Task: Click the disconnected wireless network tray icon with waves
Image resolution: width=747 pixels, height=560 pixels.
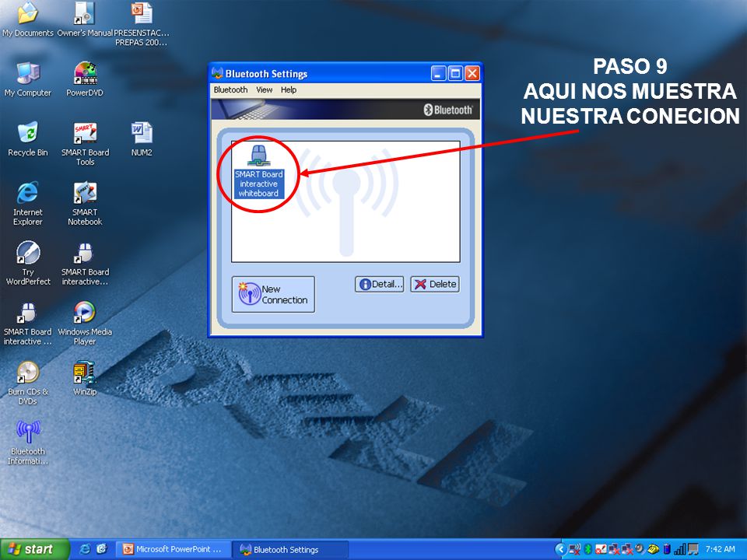Action: [574, 550]
